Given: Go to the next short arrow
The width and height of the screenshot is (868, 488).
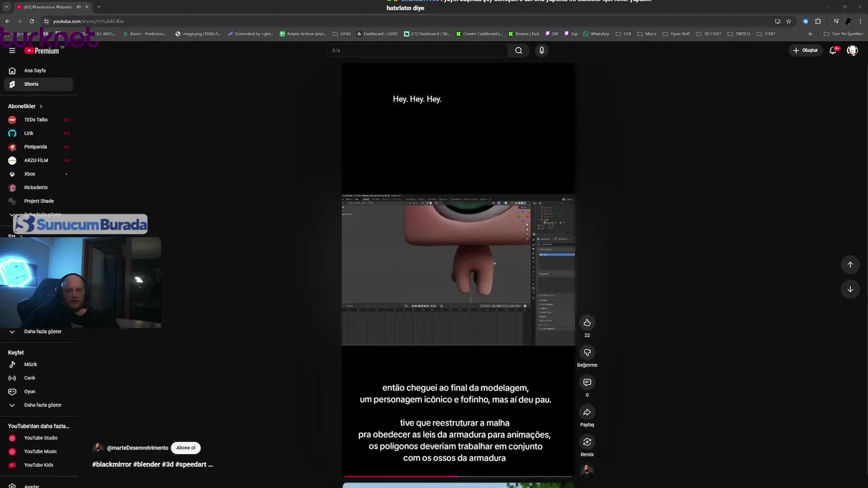Looking at the screenshot, I should click(x=850, y=289).
